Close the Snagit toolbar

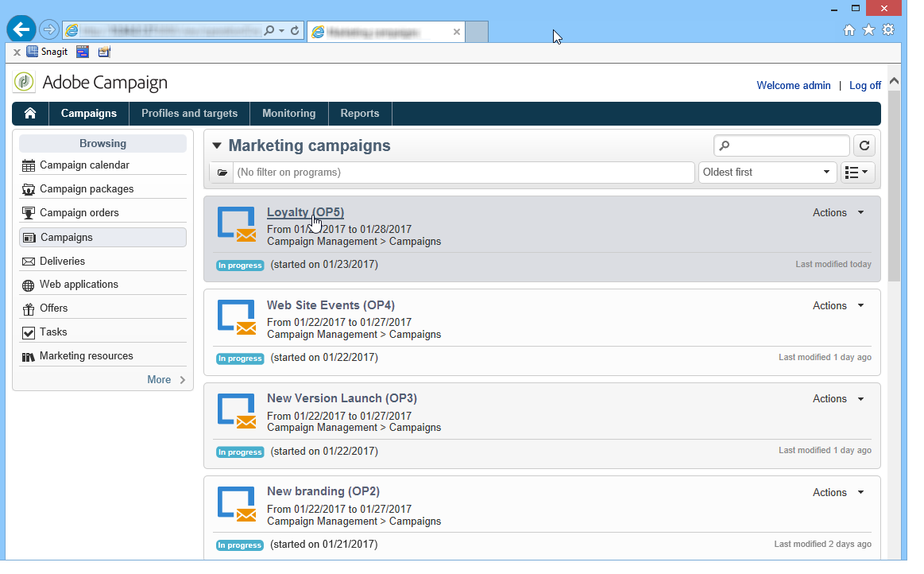17,52
